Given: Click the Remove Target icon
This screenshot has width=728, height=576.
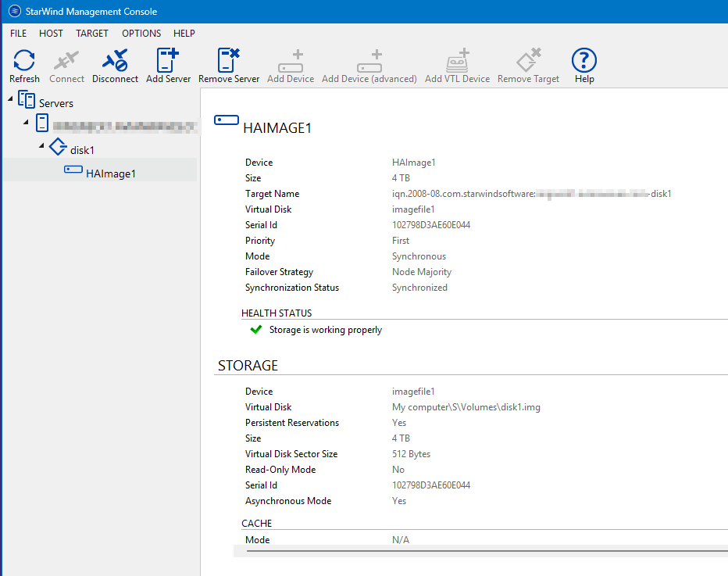Looking at the screenshot, I should tap(528, 60).
